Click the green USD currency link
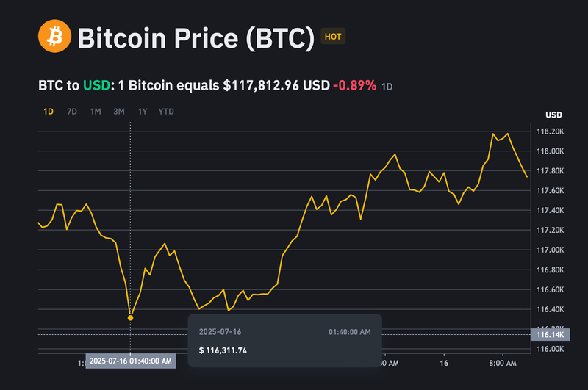 point(94,85)
